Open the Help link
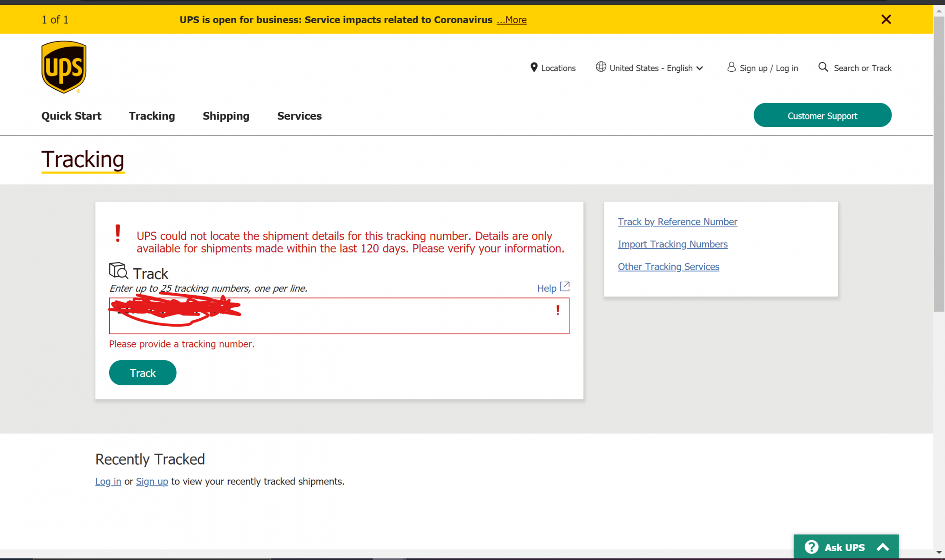The height and width of the screenshot is (560, 945). click(547, 288)
